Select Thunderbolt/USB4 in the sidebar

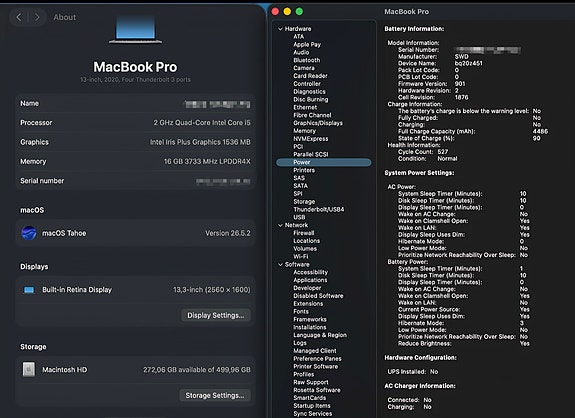point(319,209)
